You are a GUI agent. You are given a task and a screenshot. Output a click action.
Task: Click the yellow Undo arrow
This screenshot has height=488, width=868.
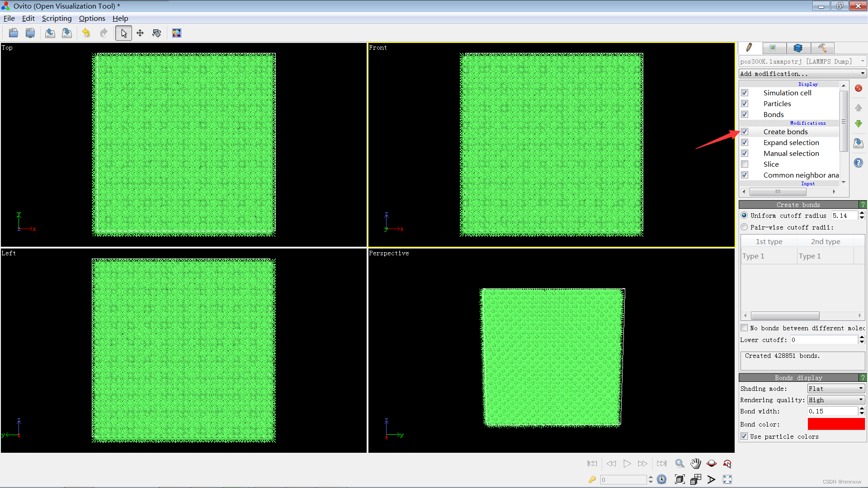pos(86,33)
